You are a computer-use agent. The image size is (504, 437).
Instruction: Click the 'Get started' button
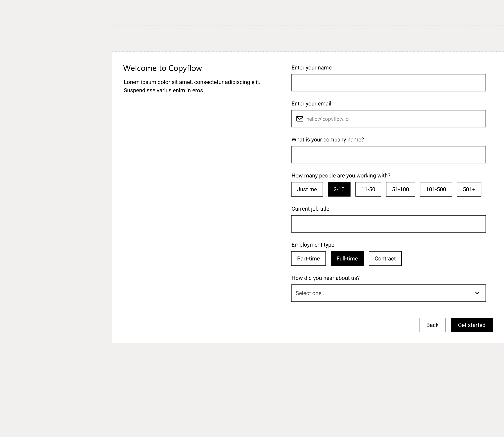click(472, 325)
